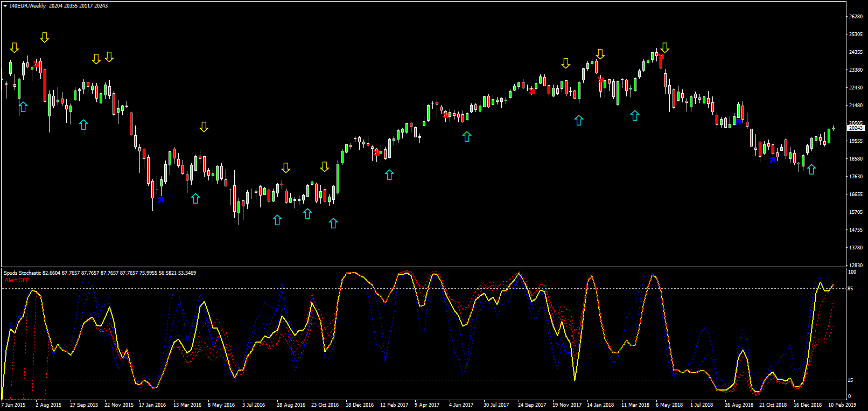Click the 23 Oct 2016 date label
This screenshot has width=868, height=411.
click(x=325, y=405)
